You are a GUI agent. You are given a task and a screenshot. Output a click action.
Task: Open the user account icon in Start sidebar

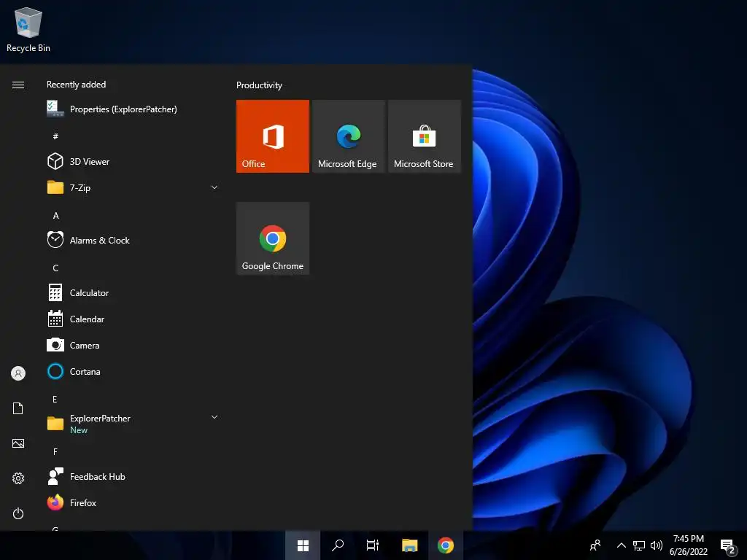click(x=18, y=373)
